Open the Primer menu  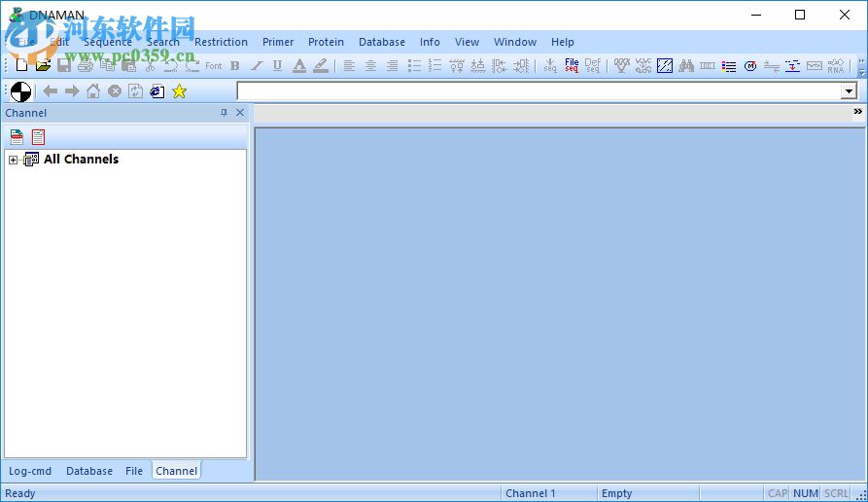278,42
